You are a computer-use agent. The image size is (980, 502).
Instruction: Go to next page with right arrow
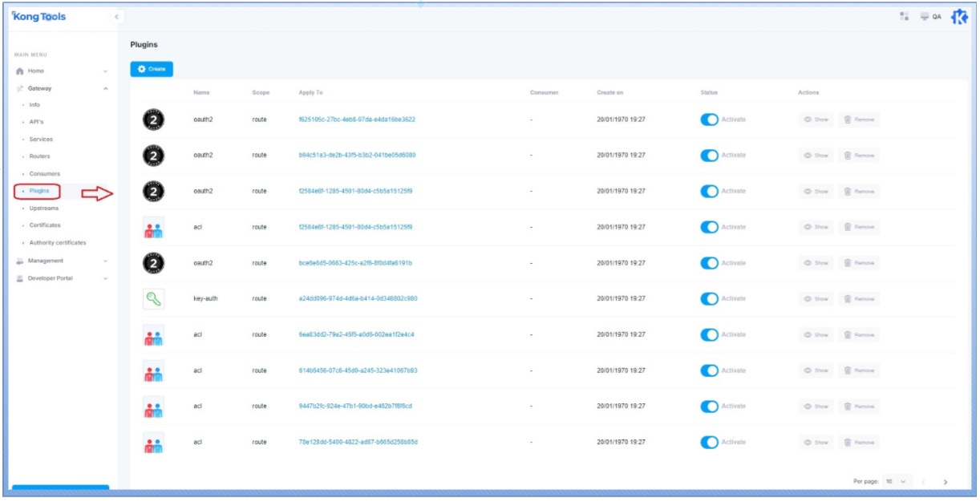[x=946, y=482]
